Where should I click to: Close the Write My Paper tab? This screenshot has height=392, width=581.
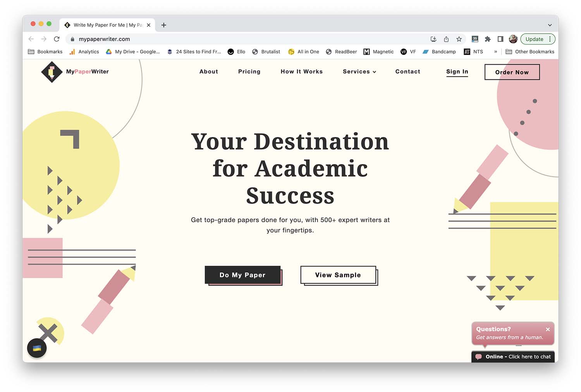148,25
